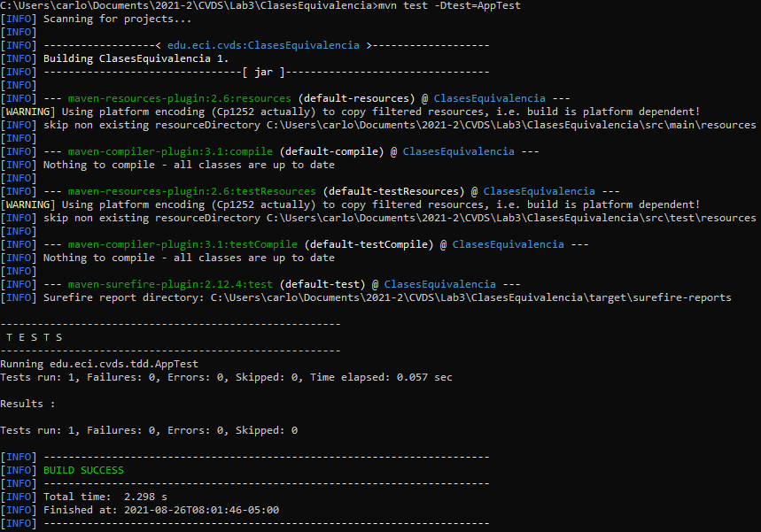Click the '[INFO]' tag before 'Scanning for projects'
The height and width of the screenshot is (532, 761).
click(19, 19)
